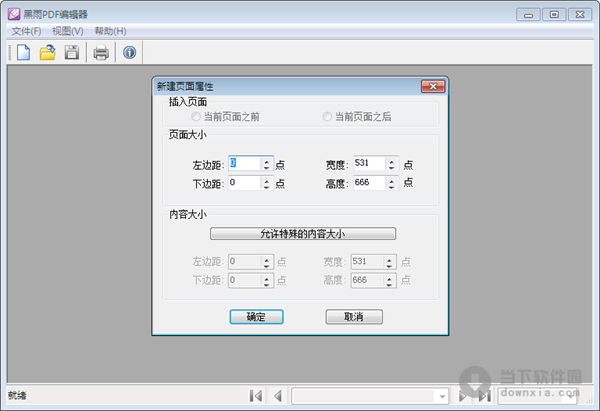Viewport: 600px width, 411px height.
Task: Click the page size 左边距 input field
Action: point(243,164)
